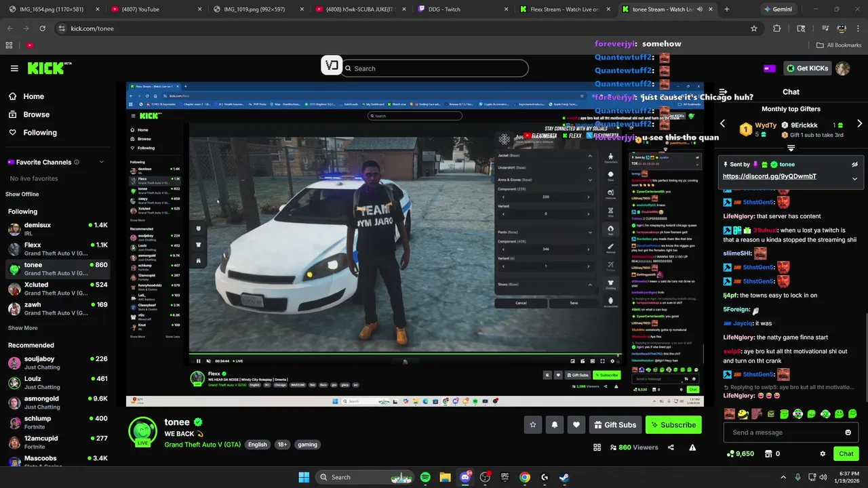Open the pinned discord.gg link
868x488 pixels.
pos(770,176)
